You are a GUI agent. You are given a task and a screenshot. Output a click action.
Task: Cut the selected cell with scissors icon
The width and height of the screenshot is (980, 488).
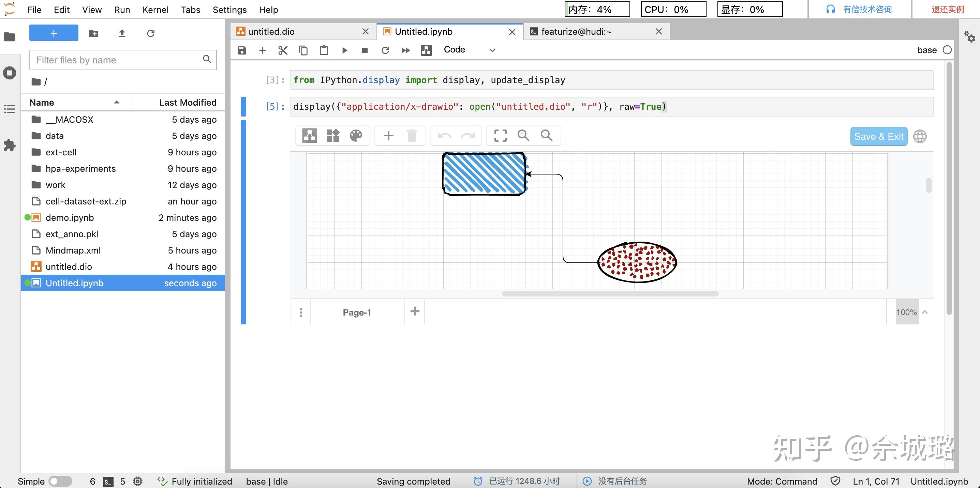click(283, 50)
